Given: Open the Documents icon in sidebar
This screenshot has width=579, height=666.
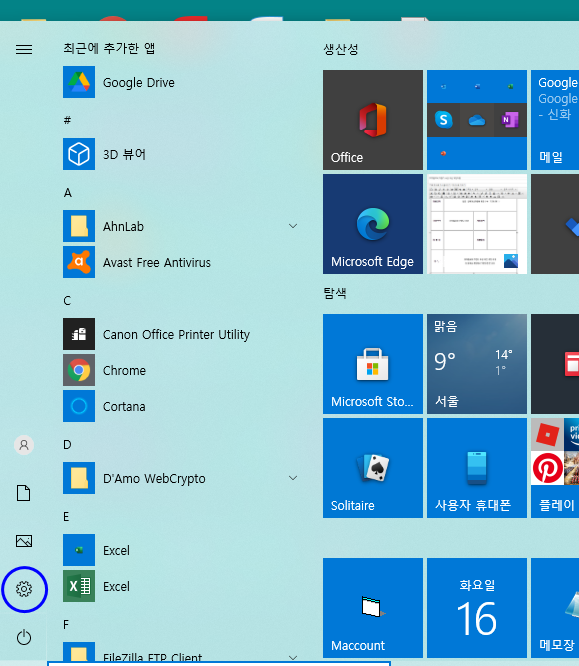Looking at the screenshot, I should pos(24,493).
